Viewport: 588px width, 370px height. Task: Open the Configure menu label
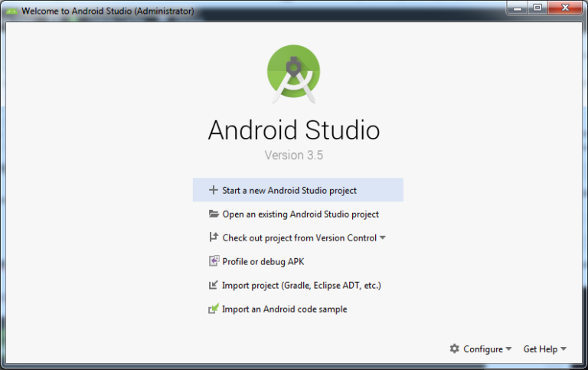(482, 349)
